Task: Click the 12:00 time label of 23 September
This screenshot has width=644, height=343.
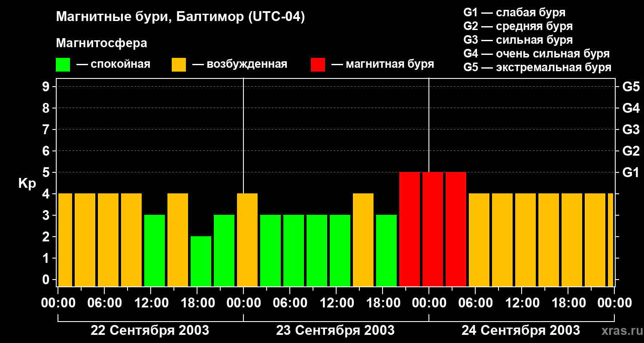Action: (336, 303)
